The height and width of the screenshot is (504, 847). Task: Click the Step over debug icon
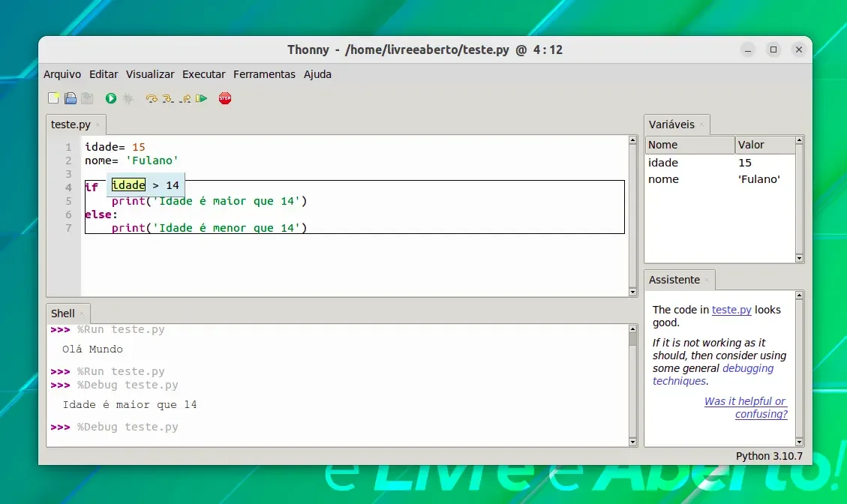[152, 98]
